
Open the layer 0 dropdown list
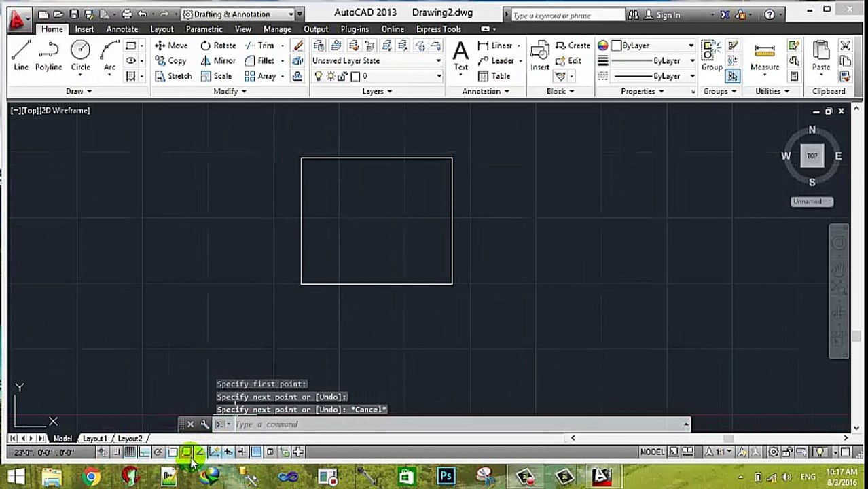(x=376, y=76)
